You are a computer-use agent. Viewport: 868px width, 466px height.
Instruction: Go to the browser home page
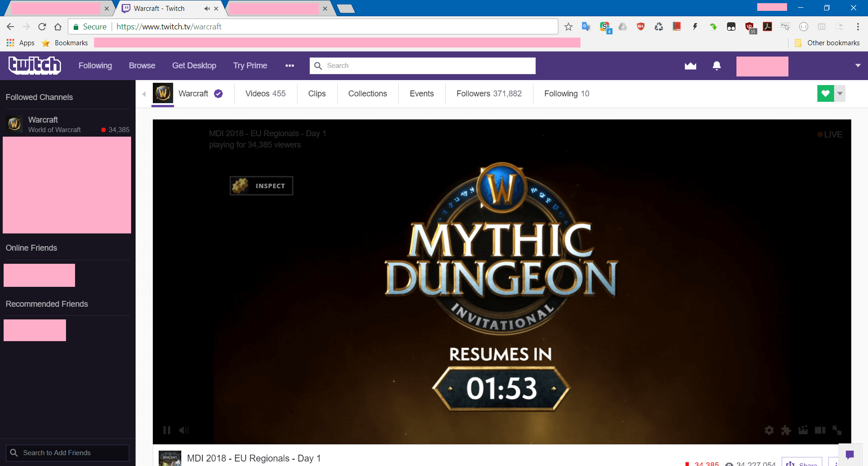58,27
